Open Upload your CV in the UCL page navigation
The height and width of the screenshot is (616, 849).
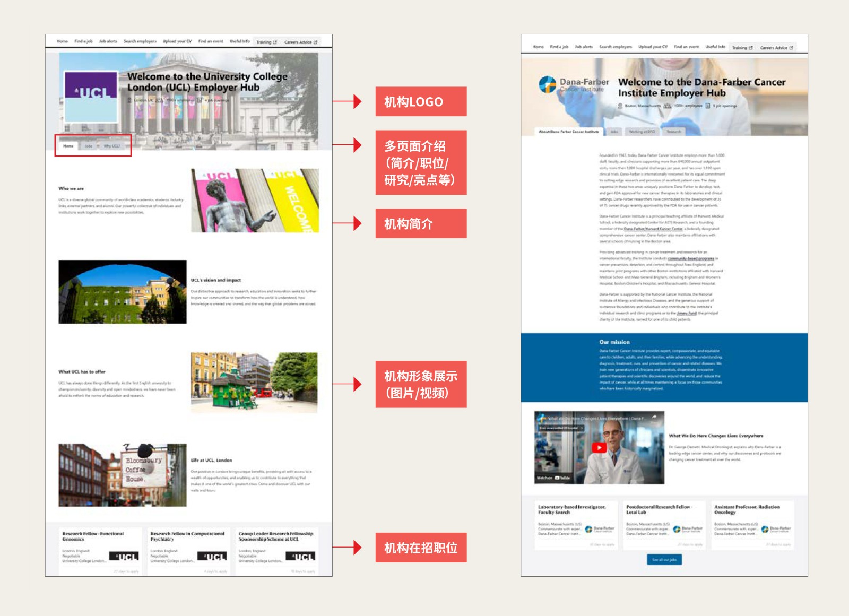pyautogui.click(x=177, y=41)
